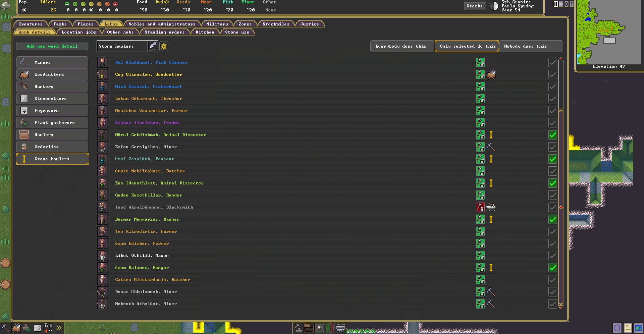Image resolution: width=644 pixels, height=334 pixels.
Task: Click Ral Aluddumat's specialization lock icon
Action: [x=480, y=62]
